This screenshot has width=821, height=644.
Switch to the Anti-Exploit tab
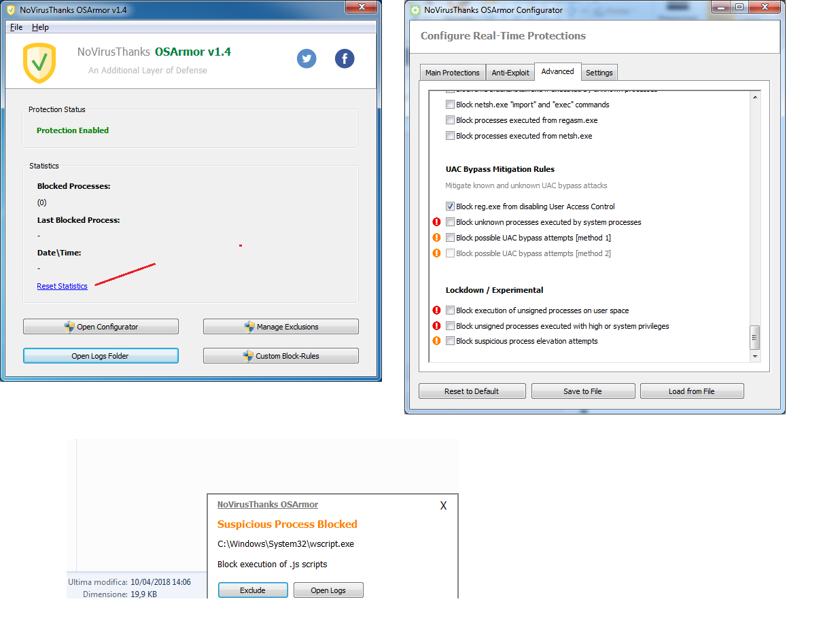(x=510, y=73)
